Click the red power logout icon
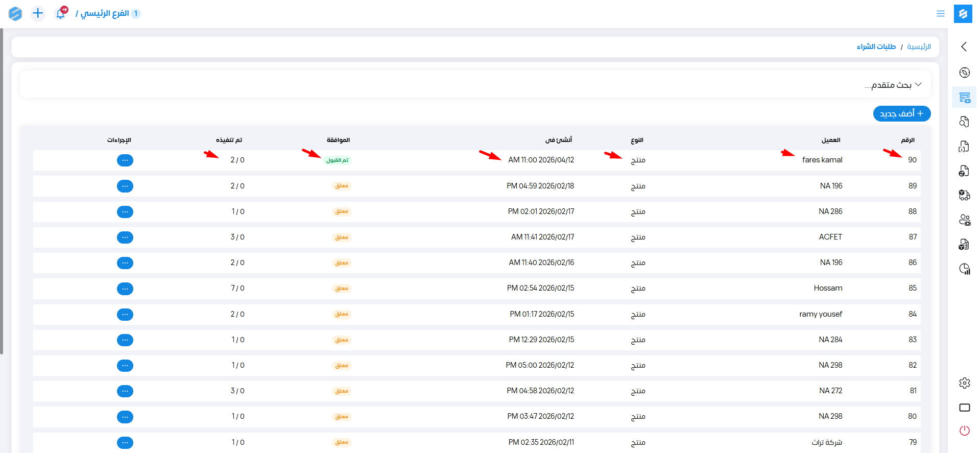980x453 pixels. 964,431
